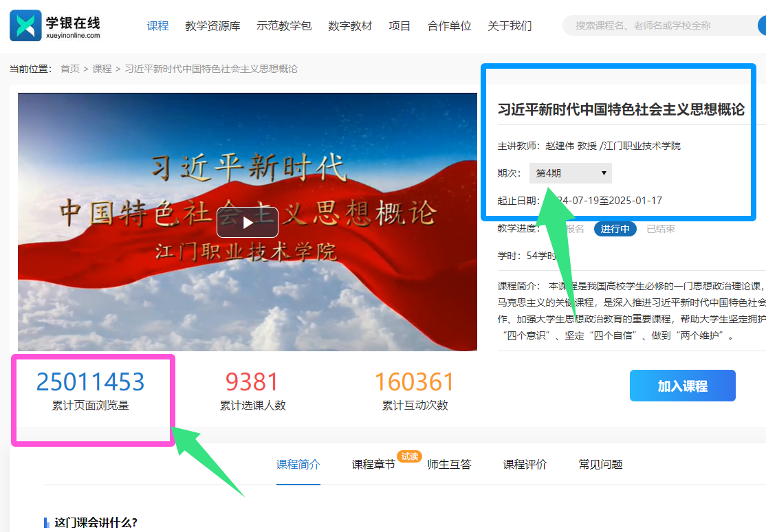
Task: Switch to the 常见问题 tab
Action: pyautogui.click(x=600, y=465)
